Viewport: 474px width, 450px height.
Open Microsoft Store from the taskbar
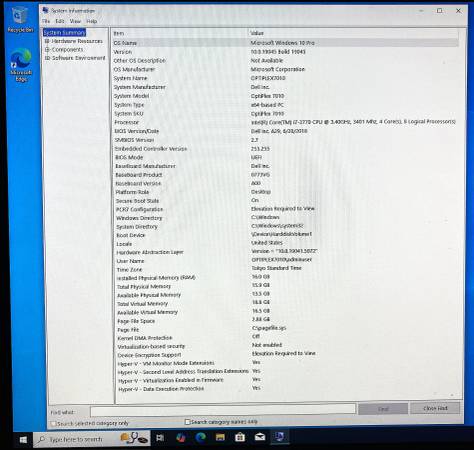[x=240, y=437]
